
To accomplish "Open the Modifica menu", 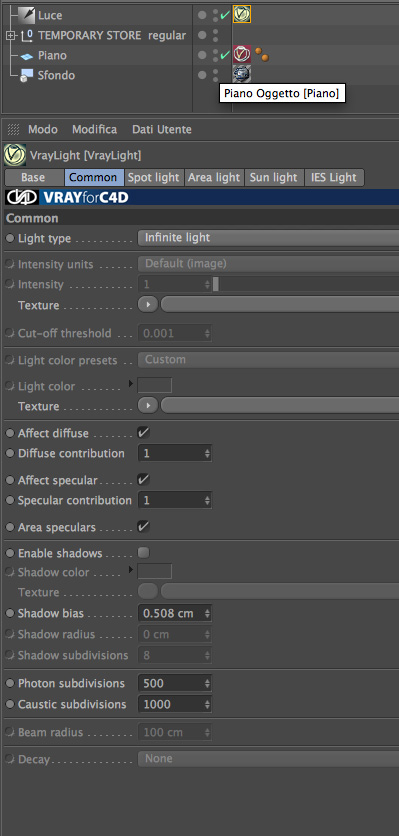I will pyautogui.click(x=94, y=130).
